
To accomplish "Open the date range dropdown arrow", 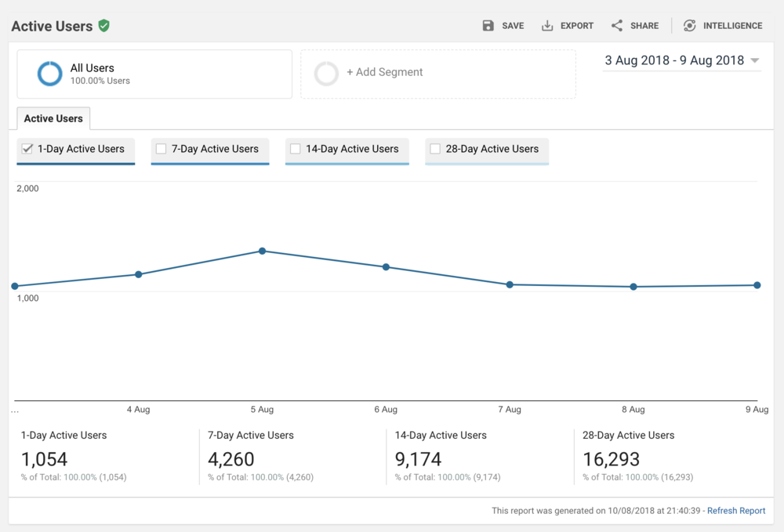I will [754, 61].
